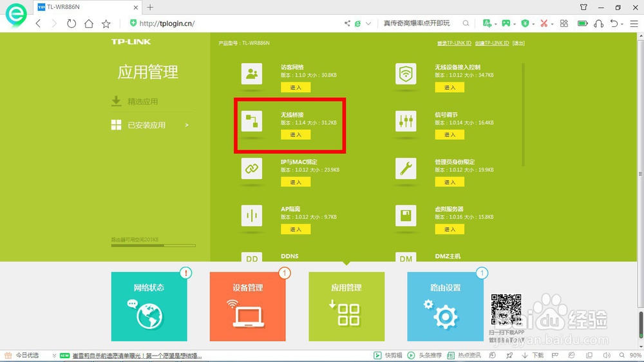Image resolution: width=644 pixels, height=362 pixels.
Task: Open a new browser tab with plus
Action: tap(150, 7)
